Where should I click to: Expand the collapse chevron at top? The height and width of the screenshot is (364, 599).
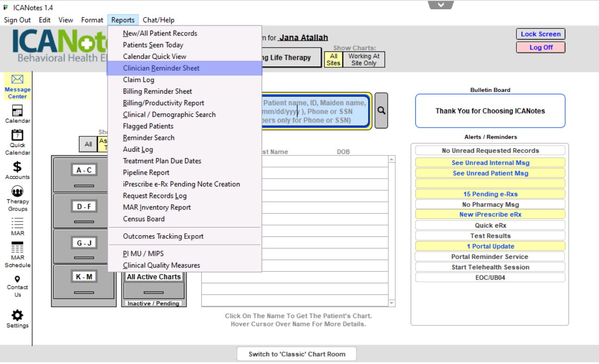click(440, 5)
